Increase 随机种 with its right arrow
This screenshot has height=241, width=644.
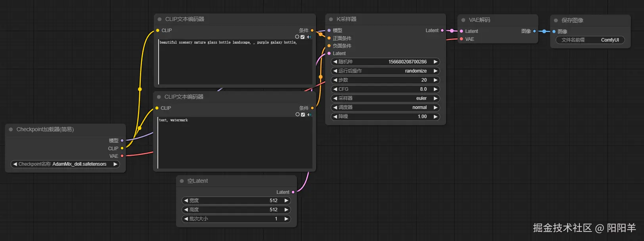(435, 62)
